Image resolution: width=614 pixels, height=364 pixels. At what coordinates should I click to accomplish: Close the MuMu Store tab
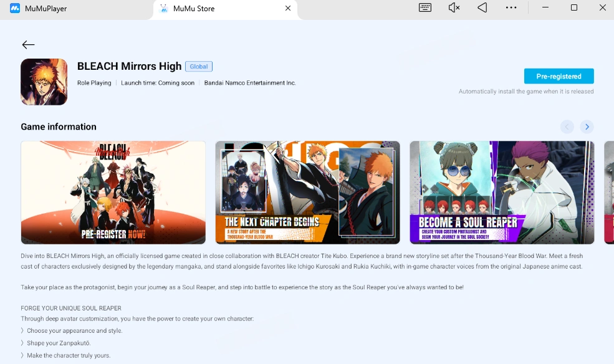288,8
